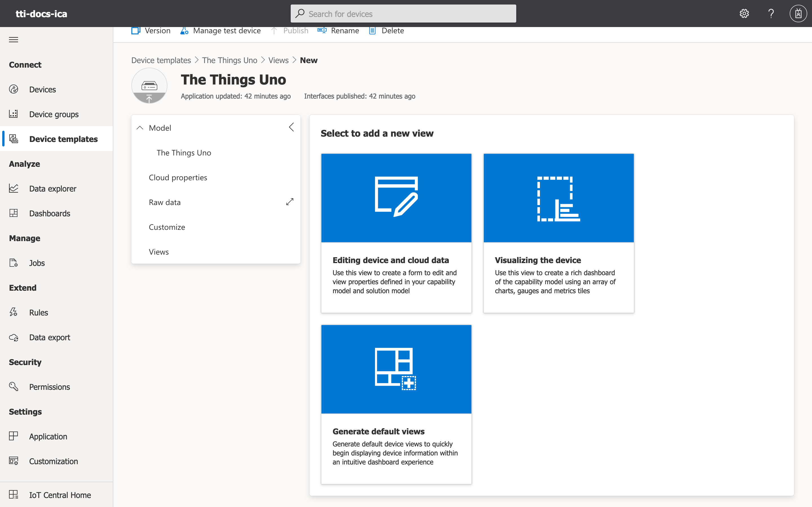Open Dashboards in the sidebar
812x507 pixels.
[50, 213]
